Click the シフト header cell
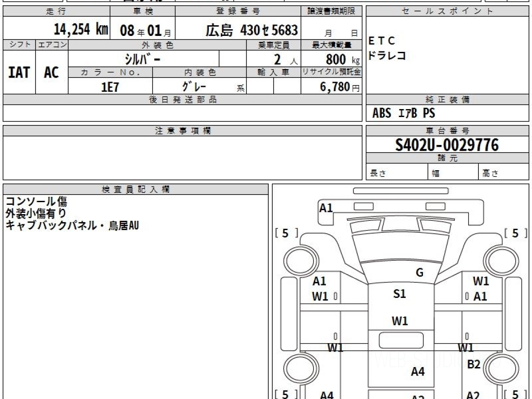This screenshot has width=532, height=399. click(x=19, y=45)
